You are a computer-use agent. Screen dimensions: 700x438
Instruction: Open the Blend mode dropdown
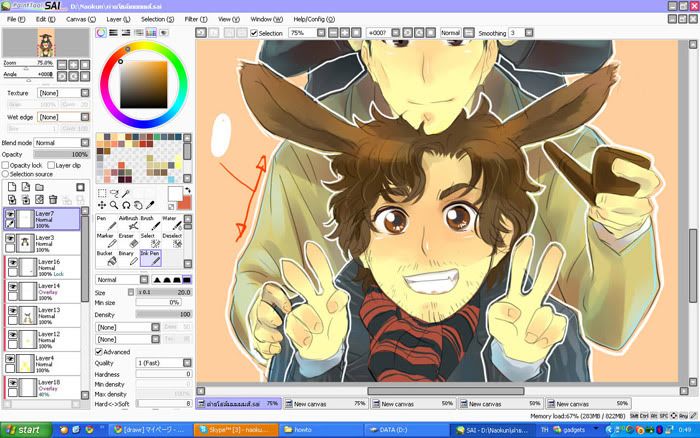[x=62, y=143]
